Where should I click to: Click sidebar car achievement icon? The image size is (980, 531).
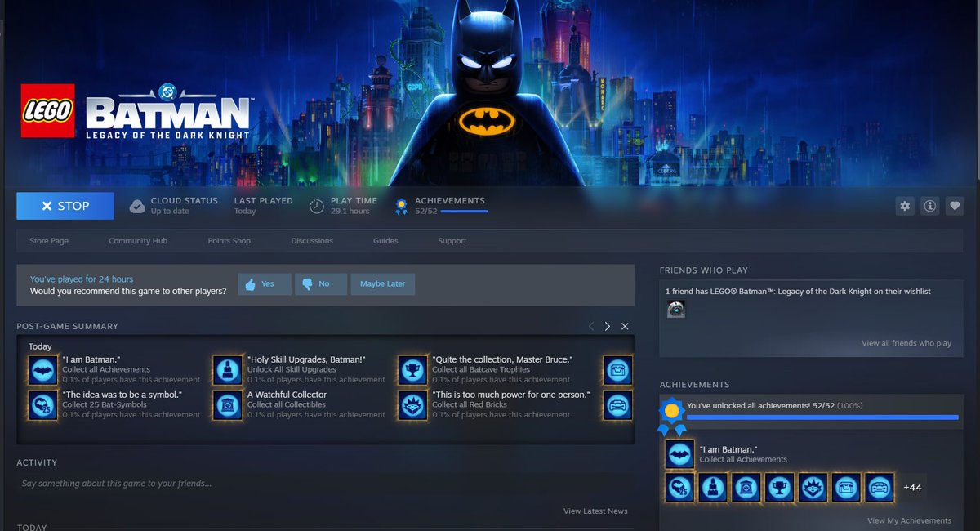[879, 488]
